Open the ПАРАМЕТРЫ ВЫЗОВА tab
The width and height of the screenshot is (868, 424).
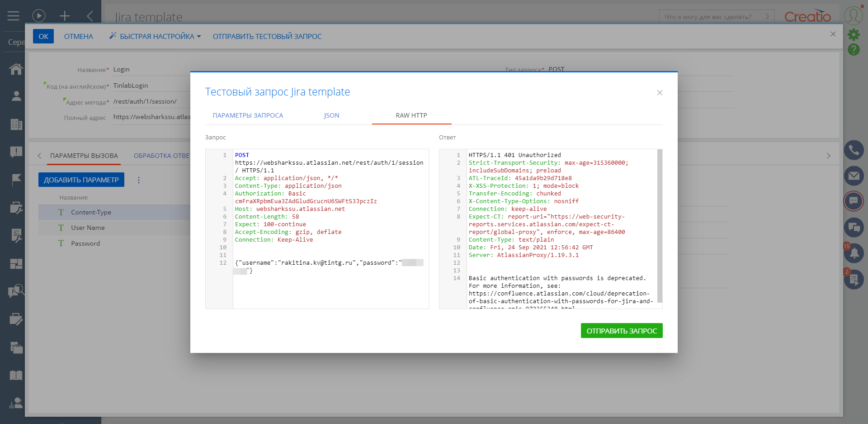[84, 156]
